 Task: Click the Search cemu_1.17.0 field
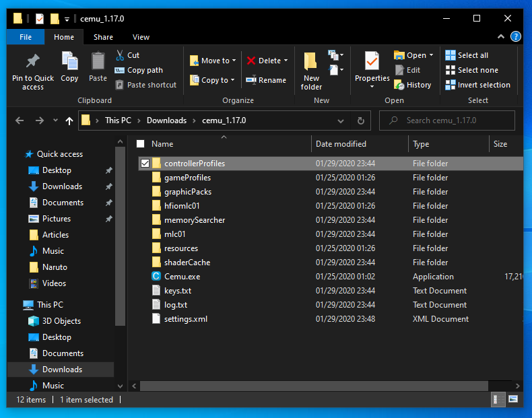[447, 120]
